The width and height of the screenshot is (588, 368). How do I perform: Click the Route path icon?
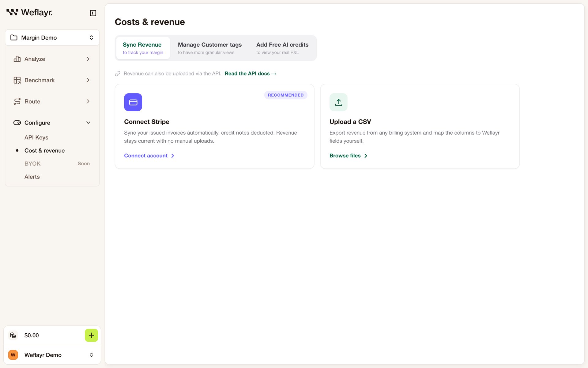click(17, 102)
